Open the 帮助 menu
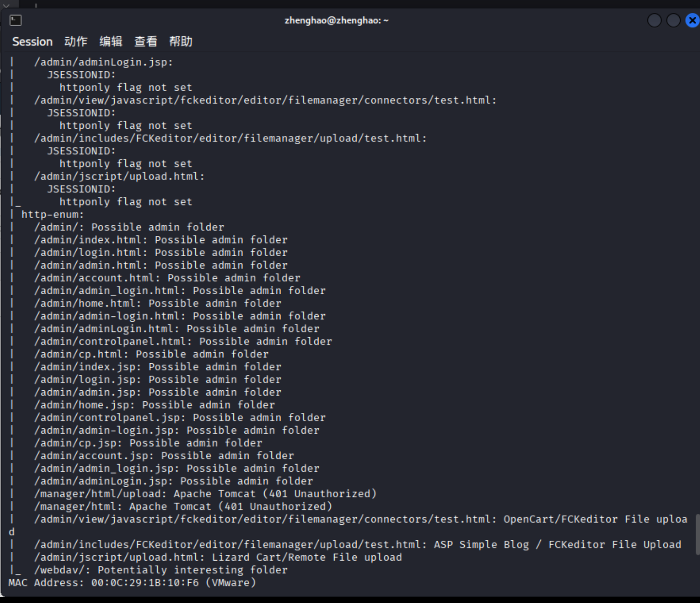 click(x=181, y=41)
